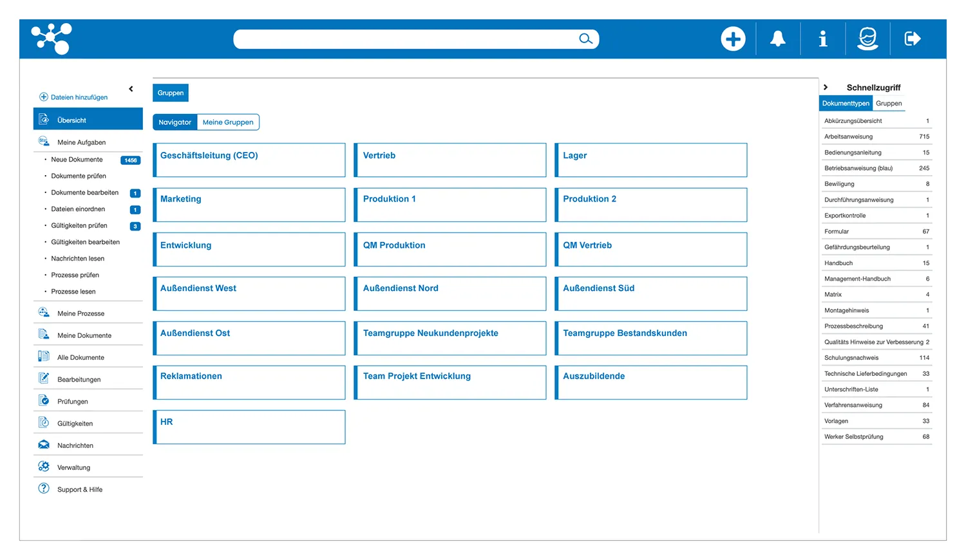
Task: Click Dateien hinzufügen link
Action: pyautogui.click(x=79, y=97)
